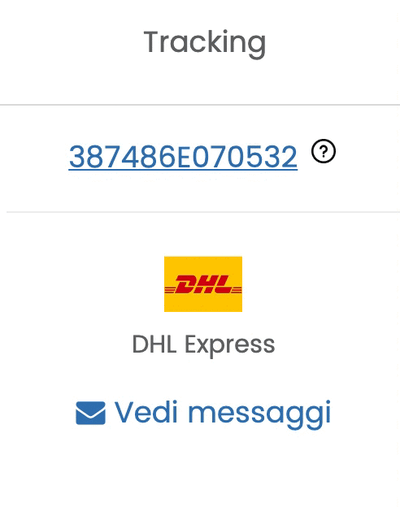The width and height of the screenshot is (400, 507).
Task: Select the red DHL lettering in logo
Action: tap(203, 284)
